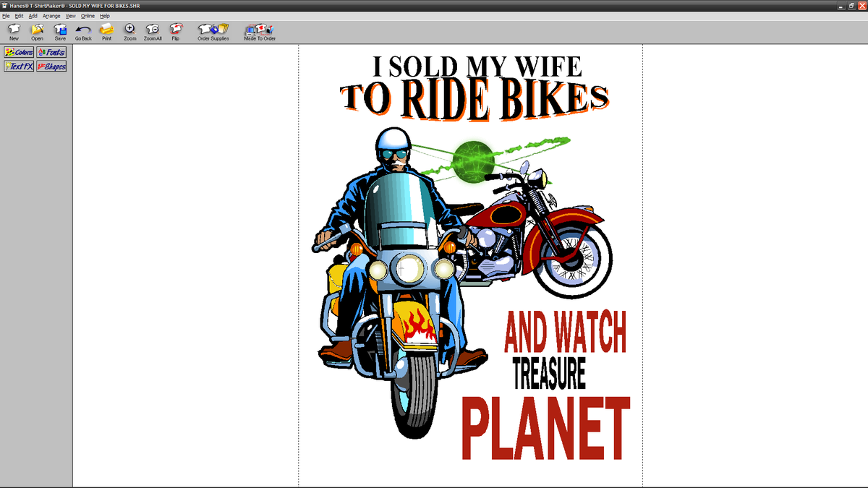This screenshot has height=488, width=868.
Task: Save the current T-shirt design
Action: point(60,32)
